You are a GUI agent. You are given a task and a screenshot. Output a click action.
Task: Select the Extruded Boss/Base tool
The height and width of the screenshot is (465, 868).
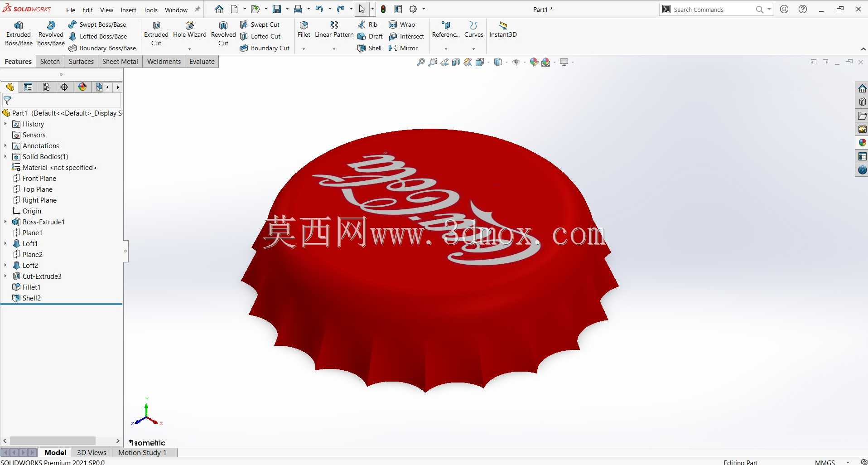19,34
